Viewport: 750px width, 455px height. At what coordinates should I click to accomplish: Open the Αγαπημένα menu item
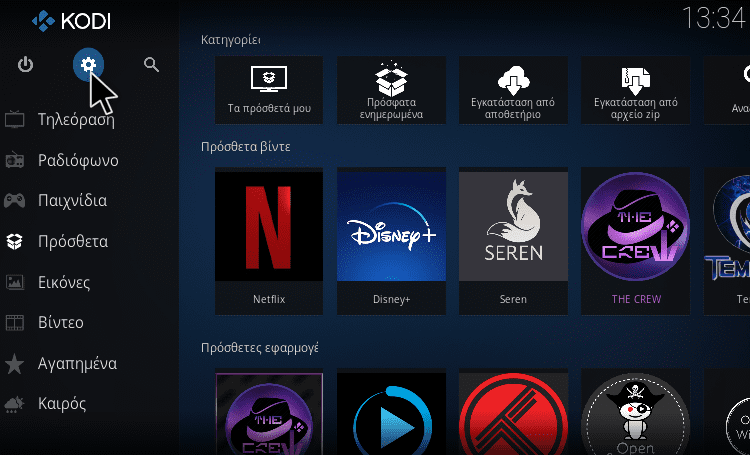(x=77, y=364)
